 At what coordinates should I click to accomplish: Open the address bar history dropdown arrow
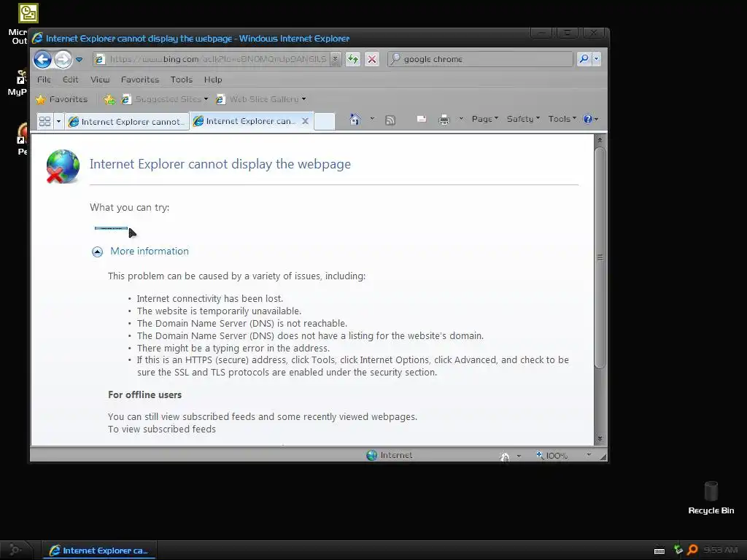pyautogui.click(x=336, y=59)
